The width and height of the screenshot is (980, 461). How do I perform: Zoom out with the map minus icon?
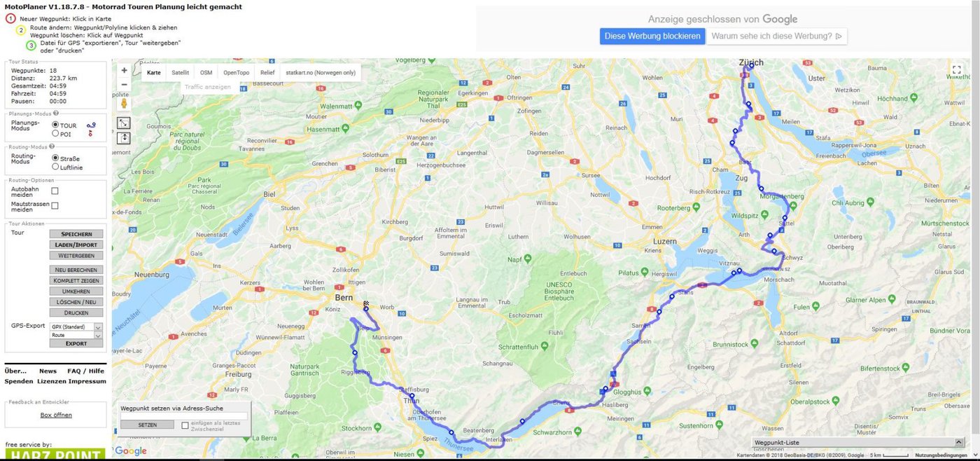pyautogui.click(x=125, y=85)
